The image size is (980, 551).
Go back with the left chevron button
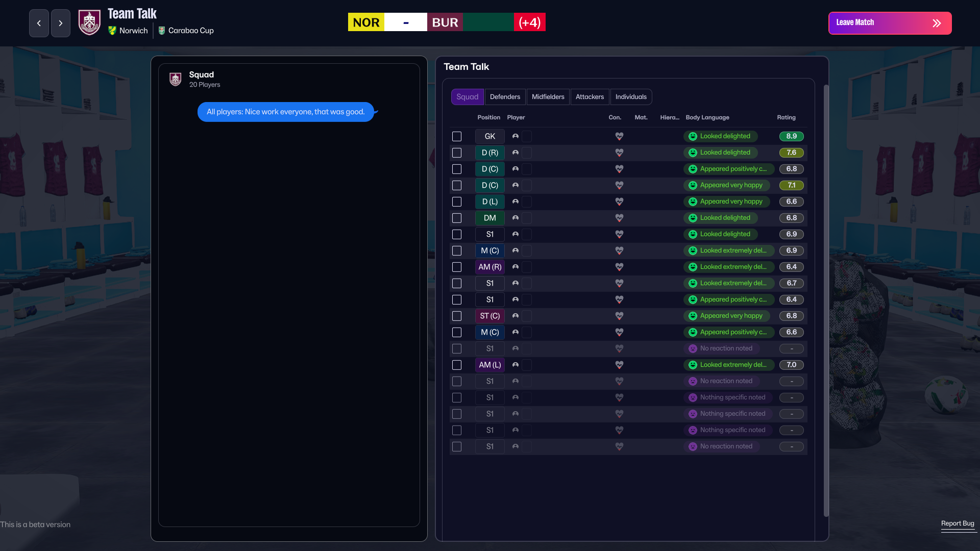pyautogui.click(x=39, y=23)
